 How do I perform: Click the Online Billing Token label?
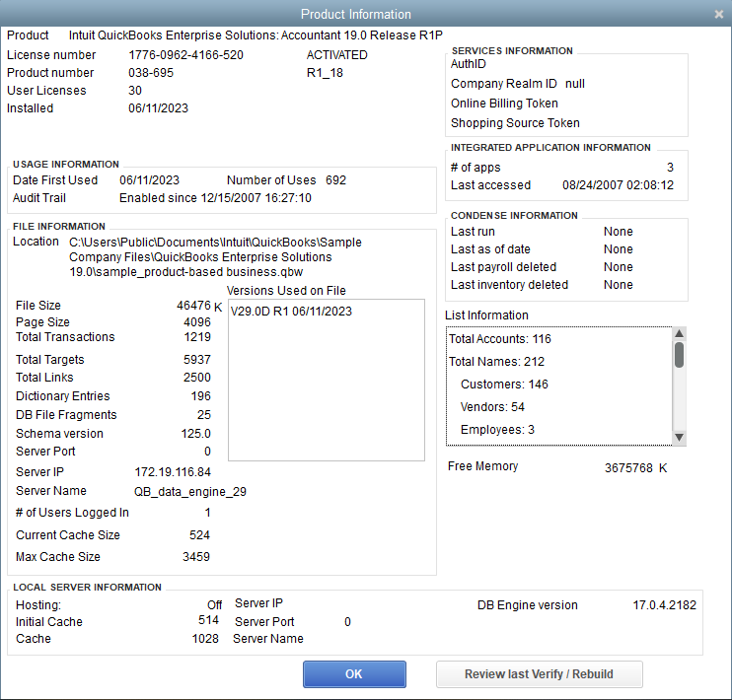point(505,104)
